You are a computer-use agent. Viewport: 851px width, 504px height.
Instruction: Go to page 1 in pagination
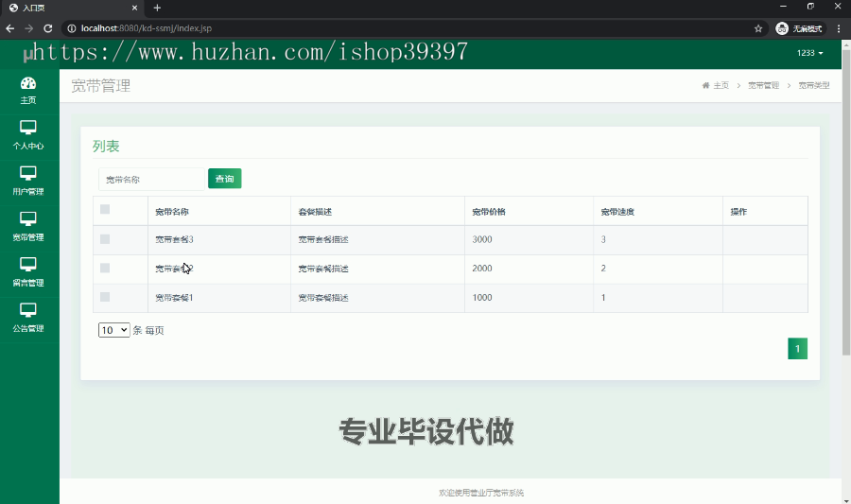[x=797, y=348]
